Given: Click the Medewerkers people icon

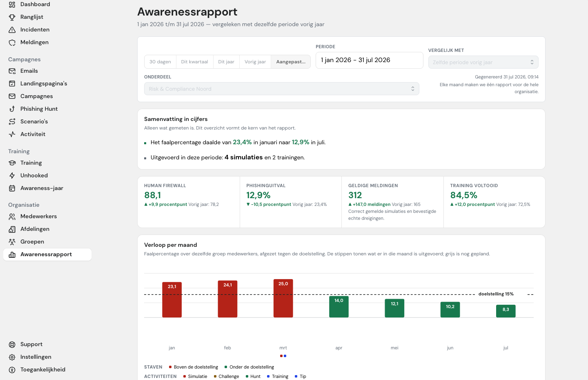Looking at the screenshot, I should [12, 217].
